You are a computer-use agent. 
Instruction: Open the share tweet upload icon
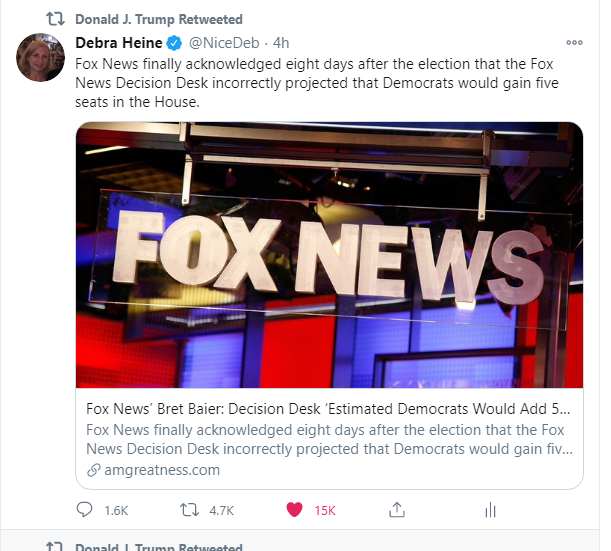[x=397, y=510]
